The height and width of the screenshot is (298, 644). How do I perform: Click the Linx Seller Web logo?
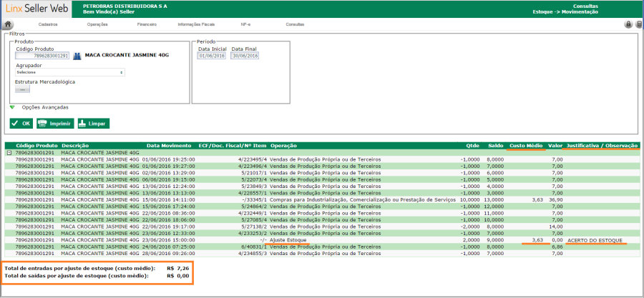(36, 9)
